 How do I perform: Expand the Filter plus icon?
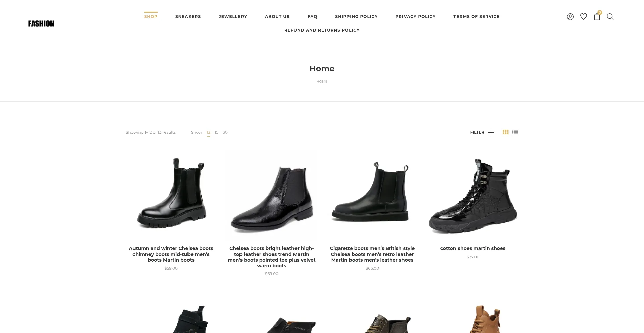pos(491,132)
